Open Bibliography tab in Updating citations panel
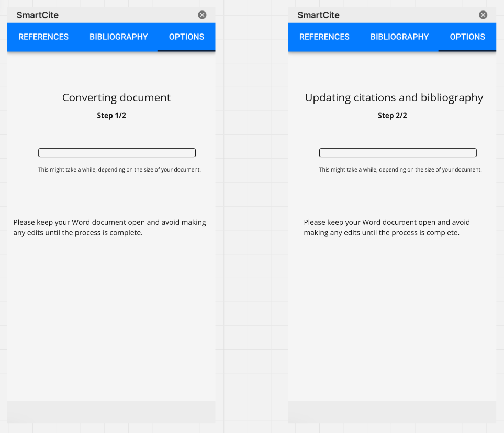 pyautogui.click(x=399, y=37)
